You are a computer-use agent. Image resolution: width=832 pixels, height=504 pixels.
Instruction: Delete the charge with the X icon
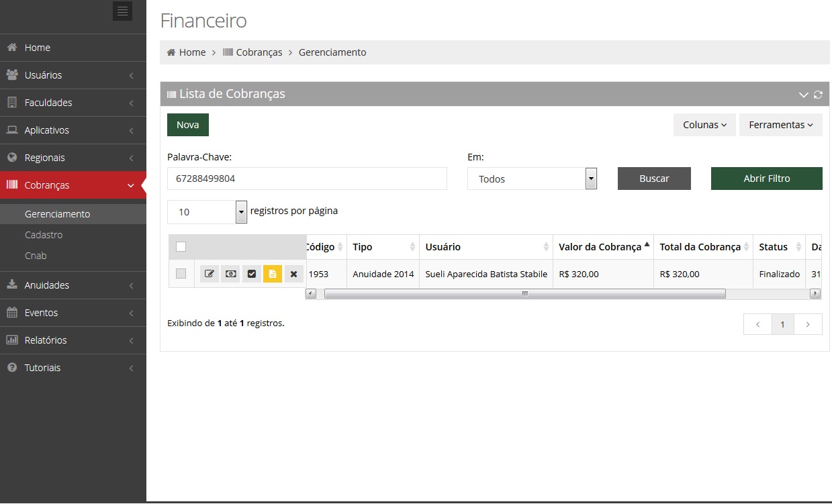[x=293, y=274]
